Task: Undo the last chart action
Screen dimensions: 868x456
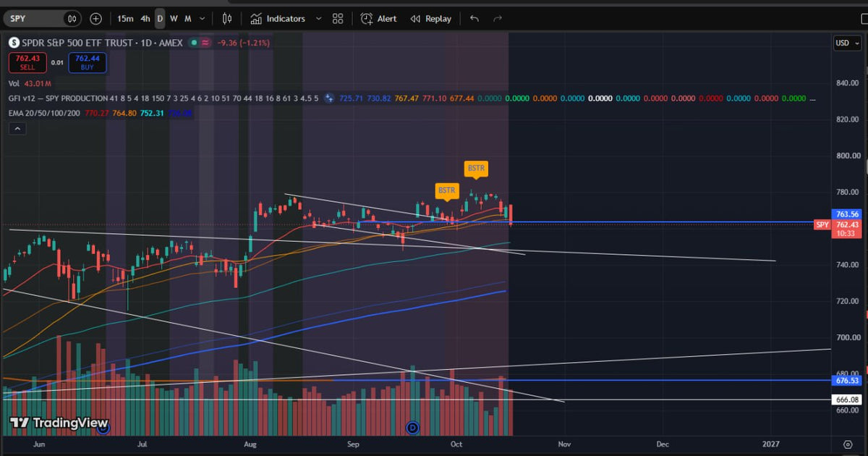Action: [x=475, y=19]
